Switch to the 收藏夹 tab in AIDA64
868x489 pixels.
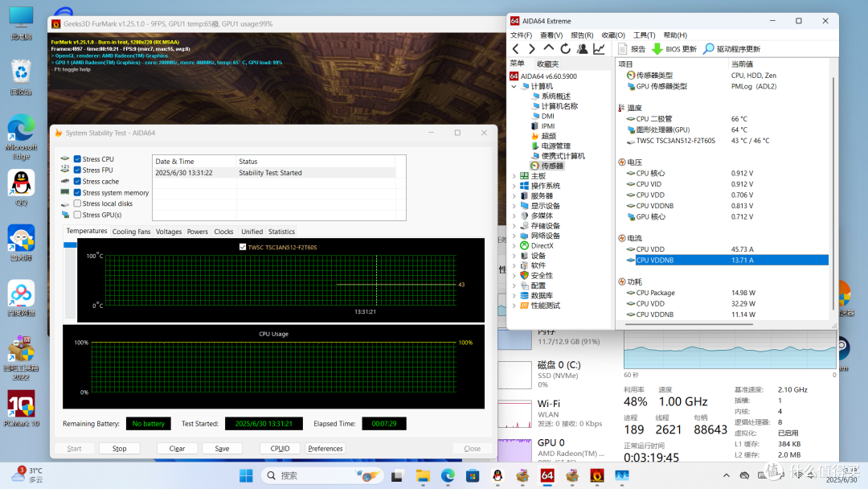(547, 64)
